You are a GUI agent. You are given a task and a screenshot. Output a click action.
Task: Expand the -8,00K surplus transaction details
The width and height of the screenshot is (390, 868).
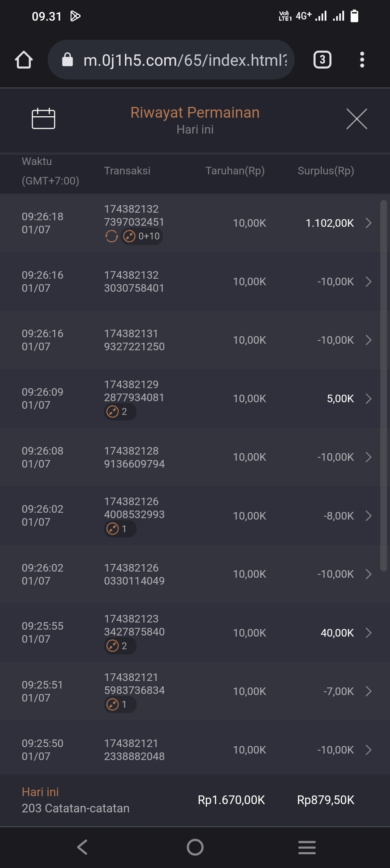(x=368, y=516)
